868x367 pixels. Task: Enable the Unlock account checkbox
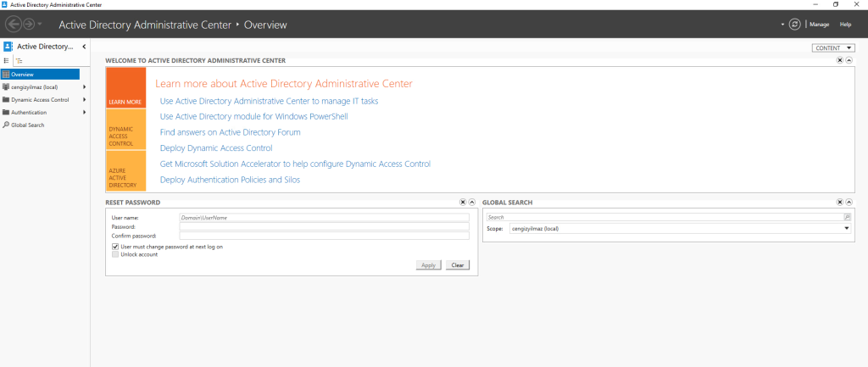point(115,254)
